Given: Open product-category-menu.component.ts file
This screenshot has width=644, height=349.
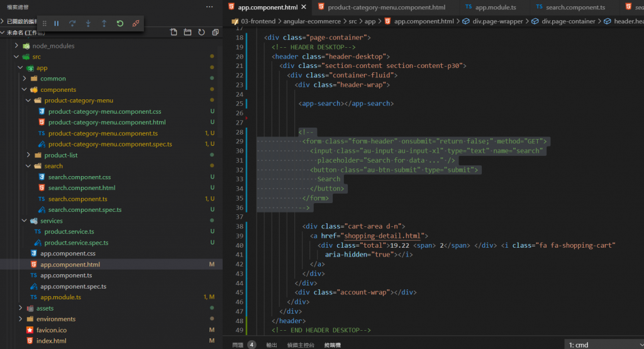Looking at the screenshot, I should pos(103,133).
